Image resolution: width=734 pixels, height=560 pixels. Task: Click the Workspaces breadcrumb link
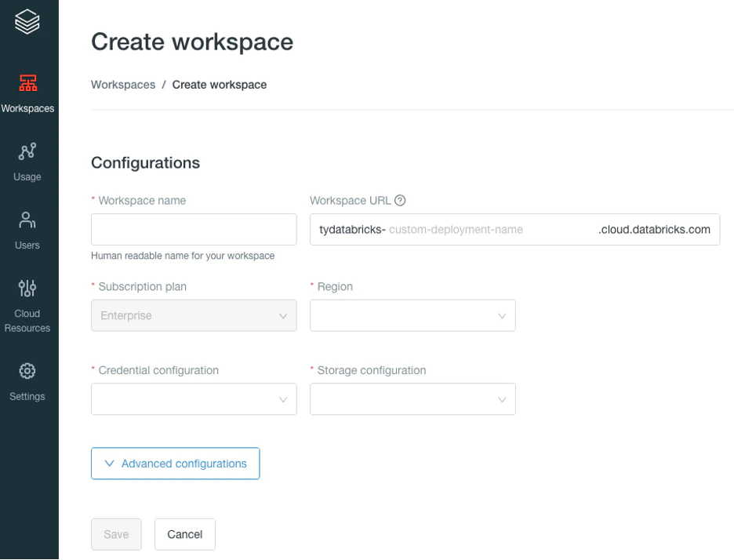pos(123,85)
